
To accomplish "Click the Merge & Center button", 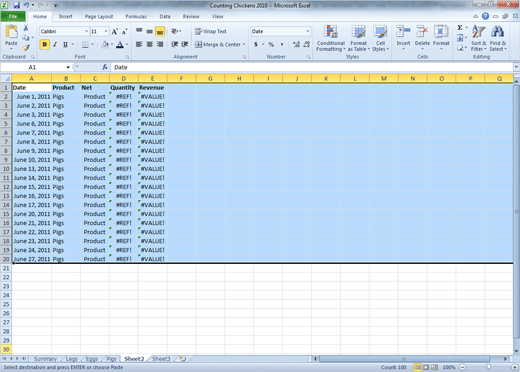I will (x=217, y=44).
